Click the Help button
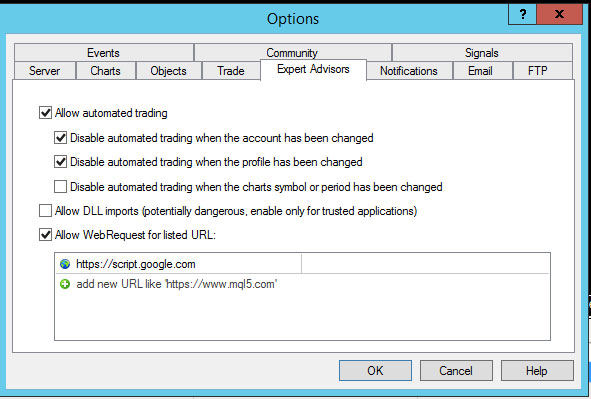The height and width of the screenshot is (399, 591). tap(537, 371)
